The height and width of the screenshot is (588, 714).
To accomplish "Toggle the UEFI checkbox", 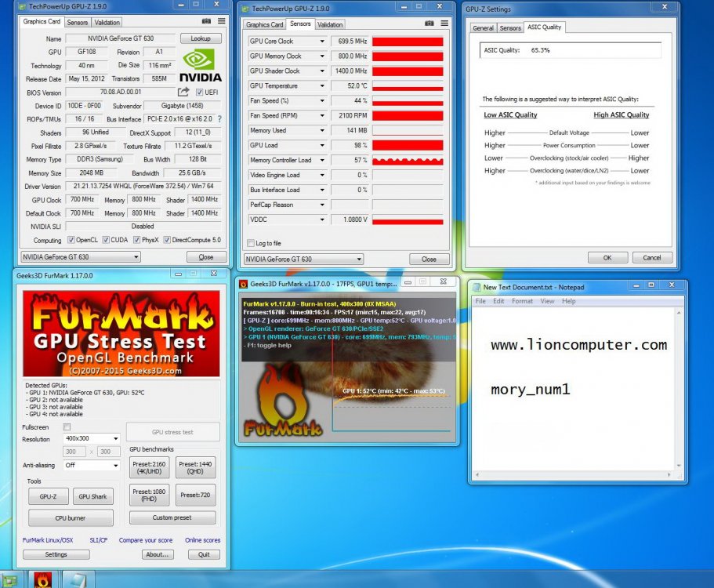I will click(199, 93).
